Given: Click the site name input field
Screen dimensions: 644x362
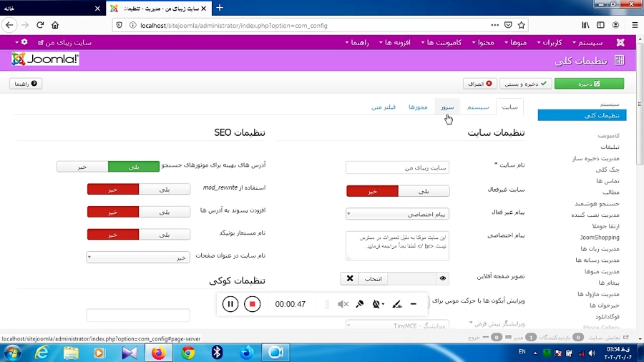Looking at the screenshot, I should click(x=398, y=167).
